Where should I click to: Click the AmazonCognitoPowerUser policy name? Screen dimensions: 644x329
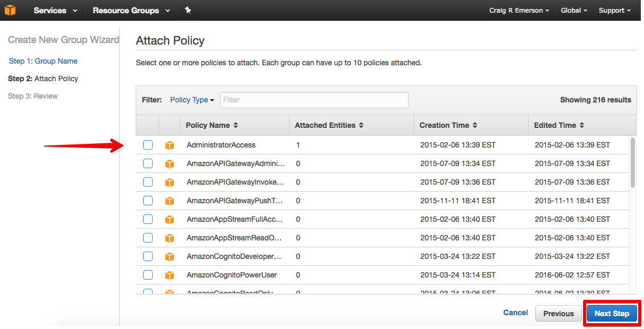tap(232, 275)
